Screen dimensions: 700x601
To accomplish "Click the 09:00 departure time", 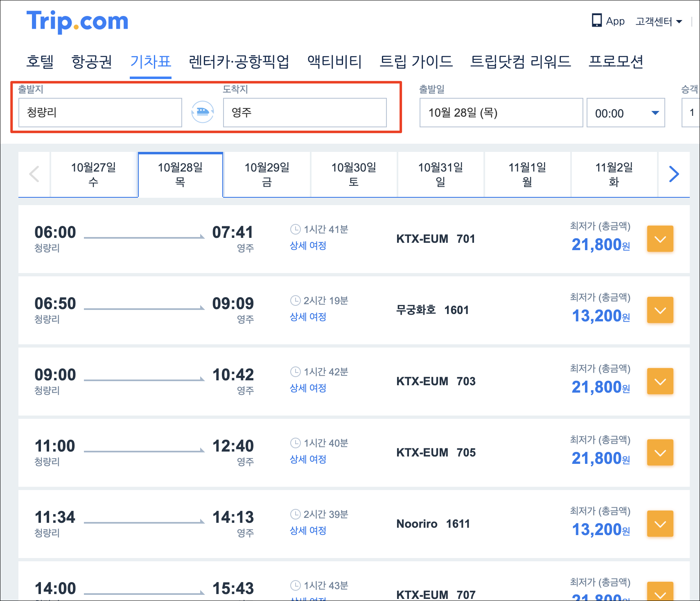I will pyautogui.click(x=55, y=375).
